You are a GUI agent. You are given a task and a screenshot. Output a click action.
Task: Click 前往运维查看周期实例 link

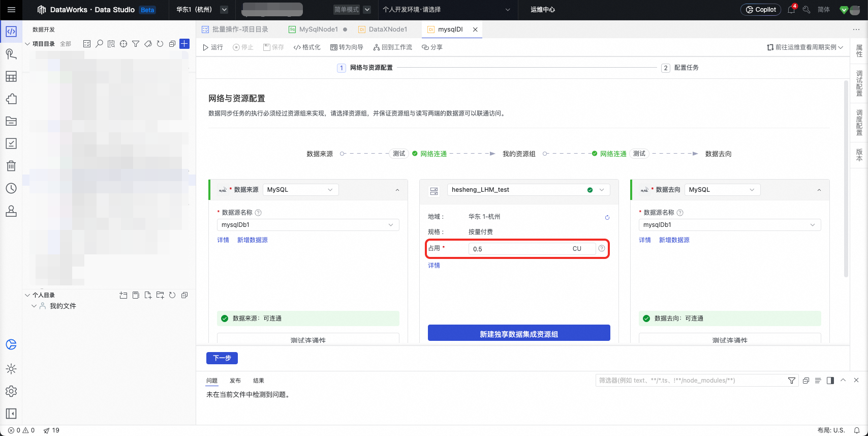[805, 47]
